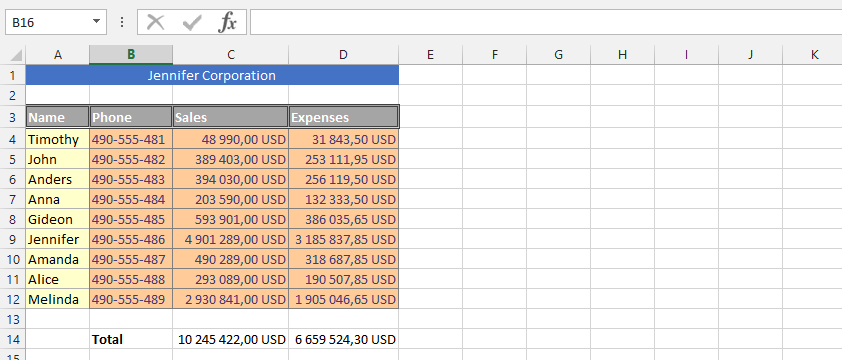Click inside the formula bar input
842x360 pixels.
click(546, 22)
